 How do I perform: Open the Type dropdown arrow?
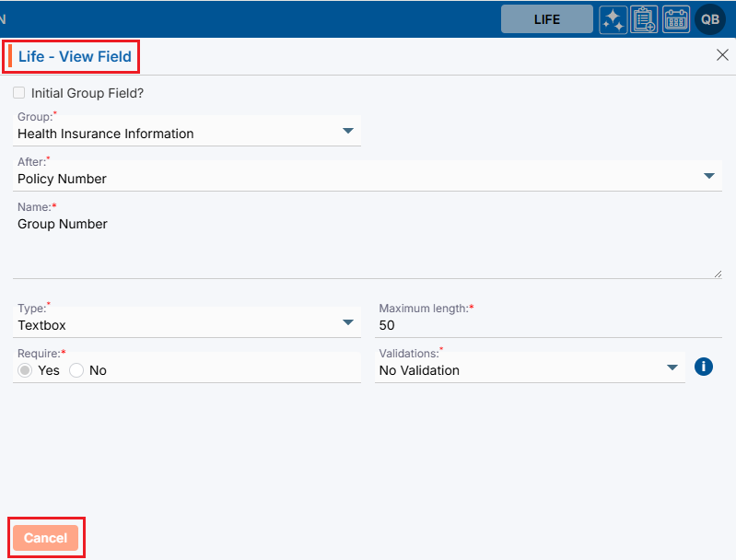coord(348,322)
